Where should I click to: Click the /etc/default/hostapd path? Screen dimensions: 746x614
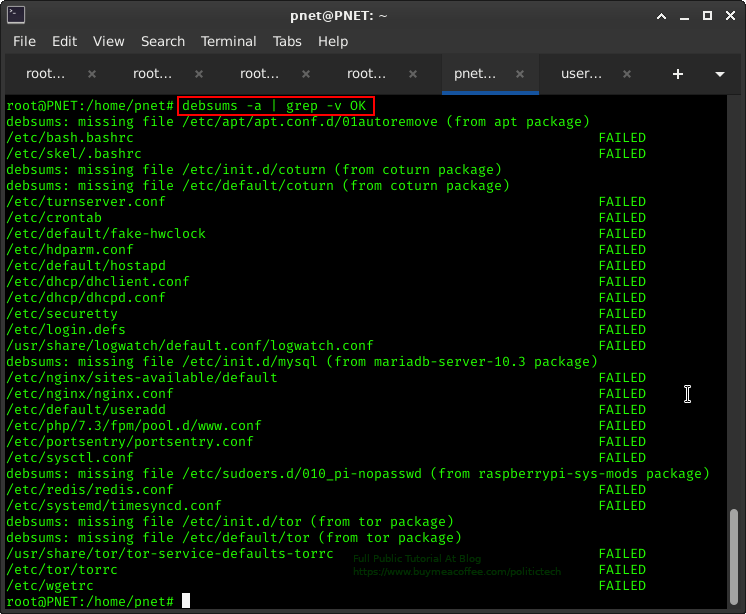[x=86, y=265]
